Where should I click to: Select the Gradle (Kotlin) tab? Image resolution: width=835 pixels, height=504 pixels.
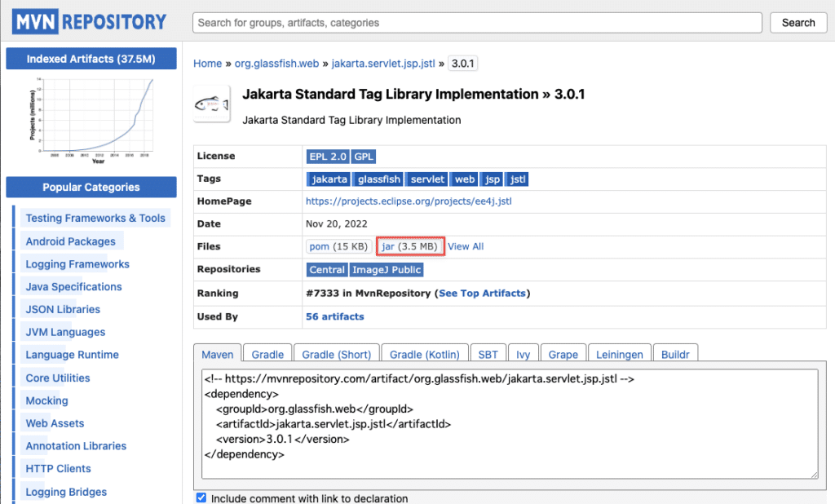(x=424, y=353)
